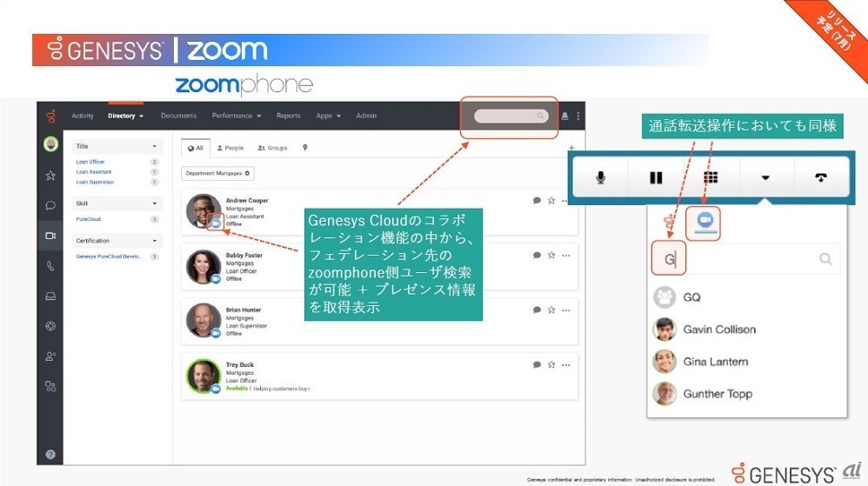Filter by Loan Supervisor title
This screenshot has height=486, width=868.
[x=95, y=182]
